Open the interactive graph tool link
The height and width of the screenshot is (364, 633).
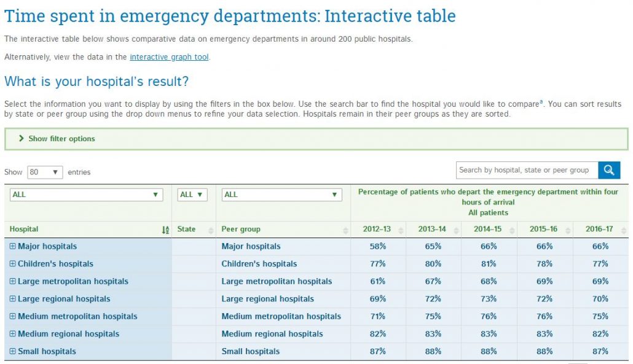tap(169, 57)
